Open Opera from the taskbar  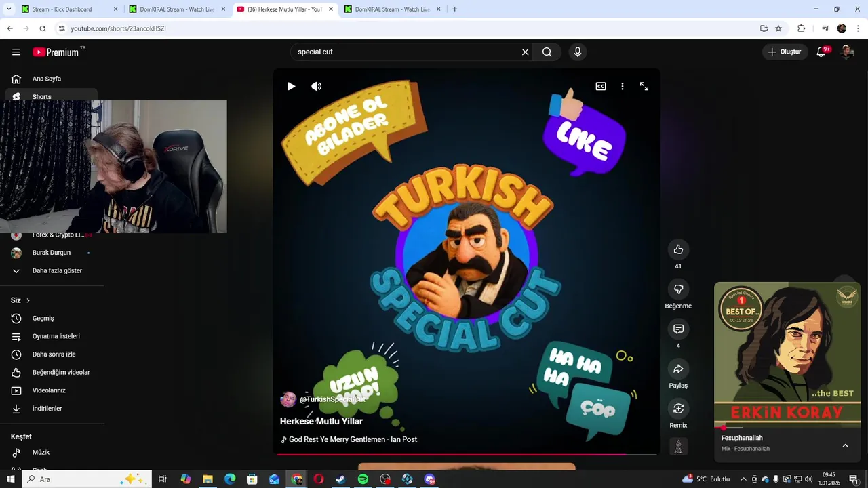click(318, 479)
